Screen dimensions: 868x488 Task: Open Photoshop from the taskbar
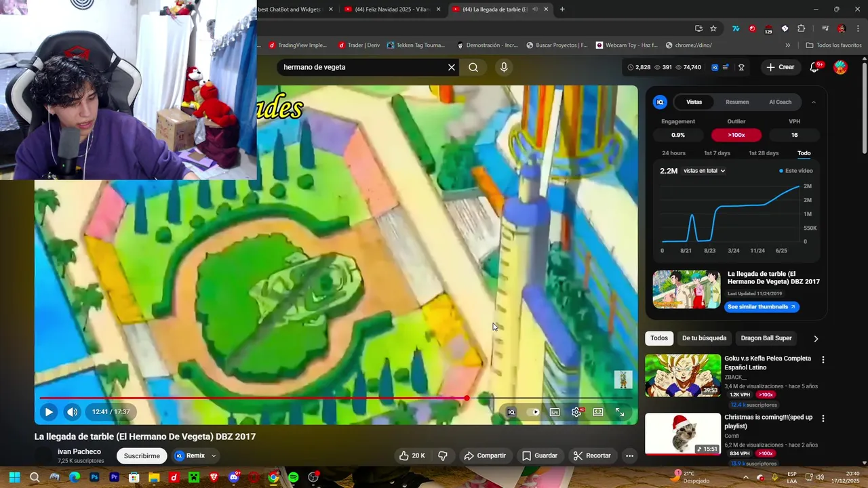point(94,477)
